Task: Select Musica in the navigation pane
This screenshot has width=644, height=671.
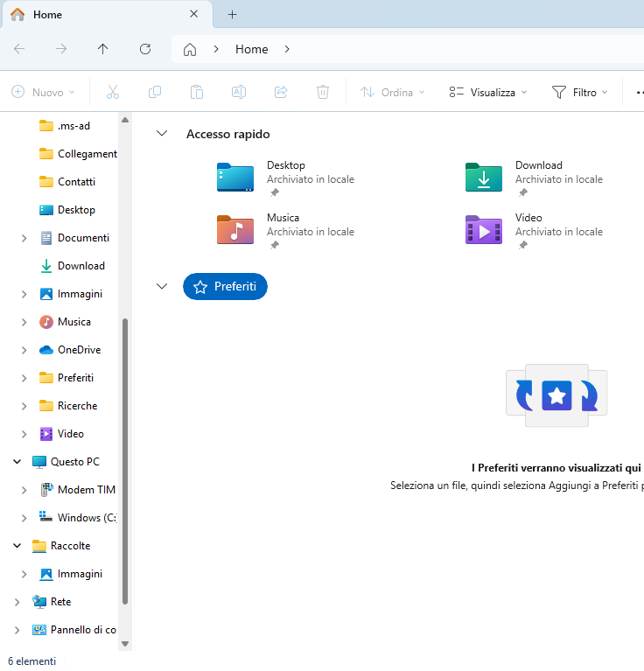Action: [x=65, y=322]
